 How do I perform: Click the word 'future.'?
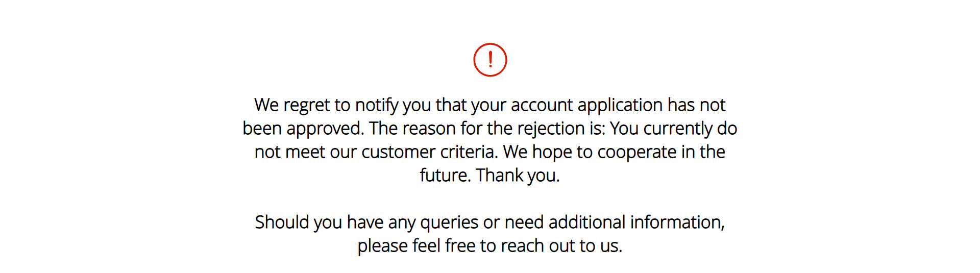pyautogui.click(x=446, y=176)
